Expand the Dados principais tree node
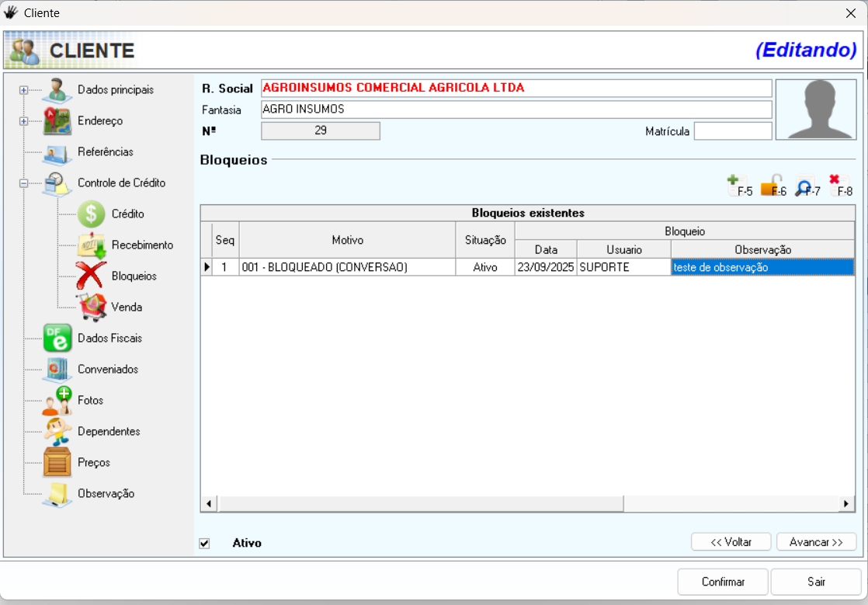Viewport: 868px width, 605px height. pyautogui.click(x=23, y=90)
